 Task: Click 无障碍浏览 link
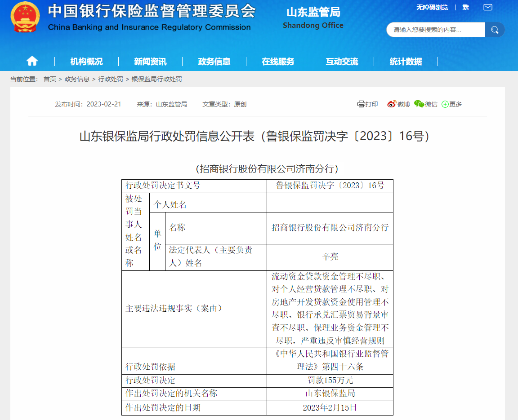432,7
